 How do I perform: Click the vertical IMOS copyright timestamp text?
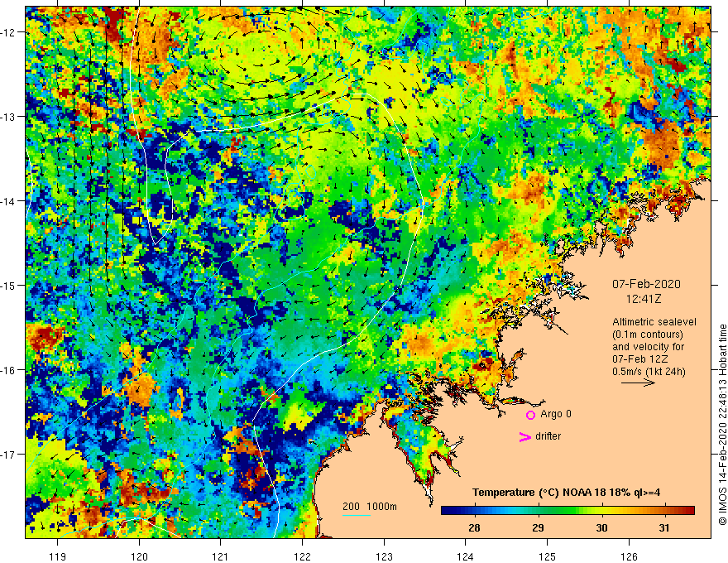(722, 425)
